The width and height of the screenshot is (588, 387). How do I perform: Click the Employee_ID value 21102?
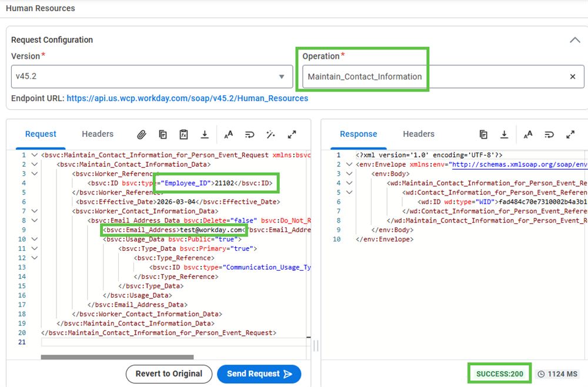click(x=224, y=183)
